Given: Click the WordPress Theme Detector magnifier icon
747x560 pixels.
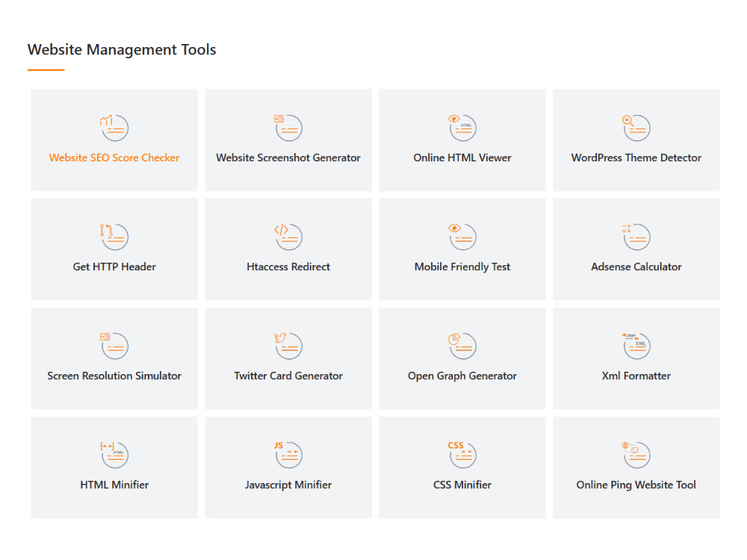Looking at the screenshot, I should click(636, 128).
